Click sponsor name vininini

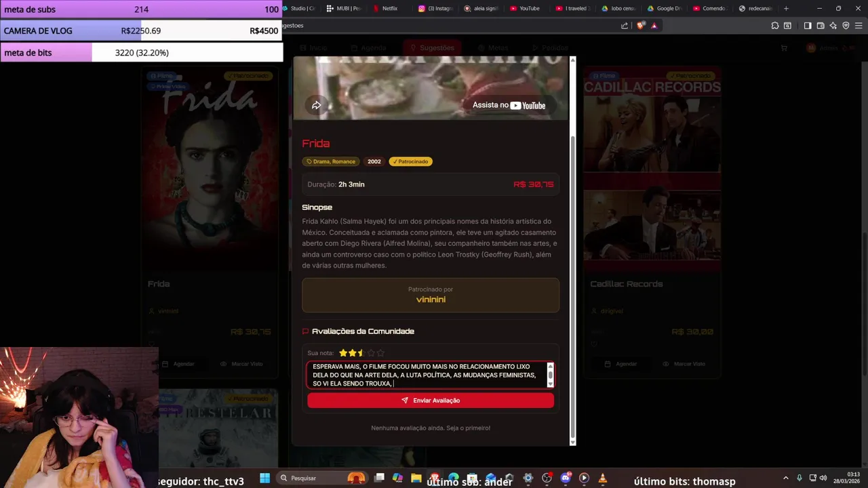pyautogui.click(x=431, y=300)
